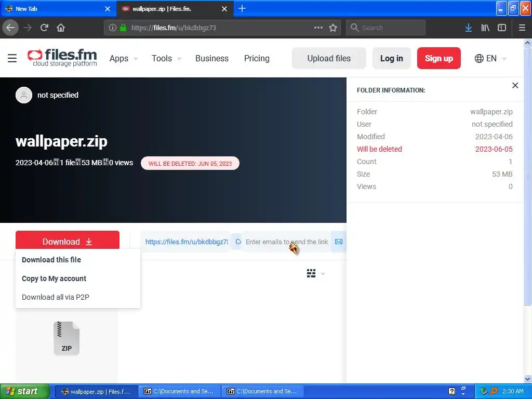Switch to wallpaper.zip Files.fm taskbar button

coord(96,391)
